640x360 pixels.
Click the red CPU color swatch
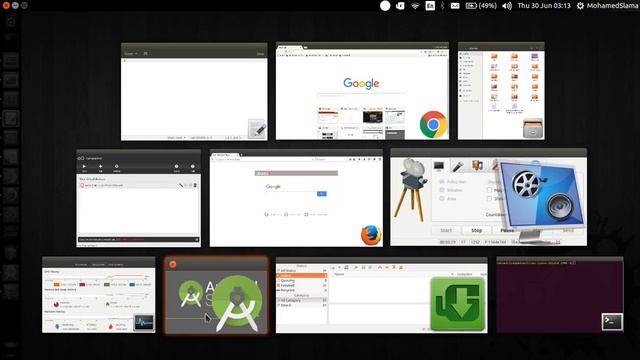point(82,284)
